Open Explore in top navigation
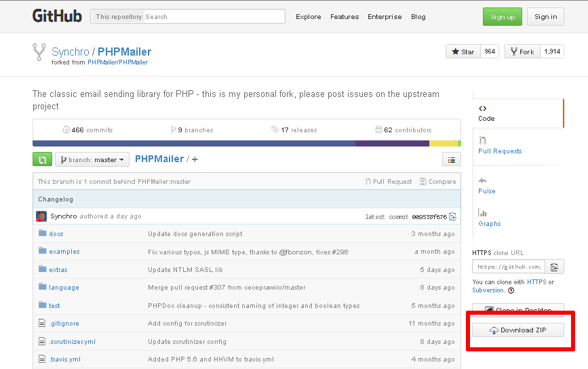The height and width of the screenshot is (369, 588). 308,17
